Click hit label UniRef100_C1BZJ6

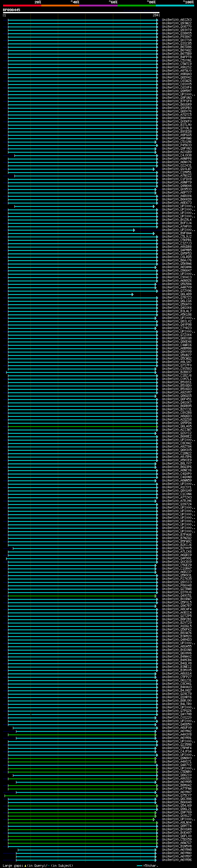pyautogui.click(x=177, y=375)
